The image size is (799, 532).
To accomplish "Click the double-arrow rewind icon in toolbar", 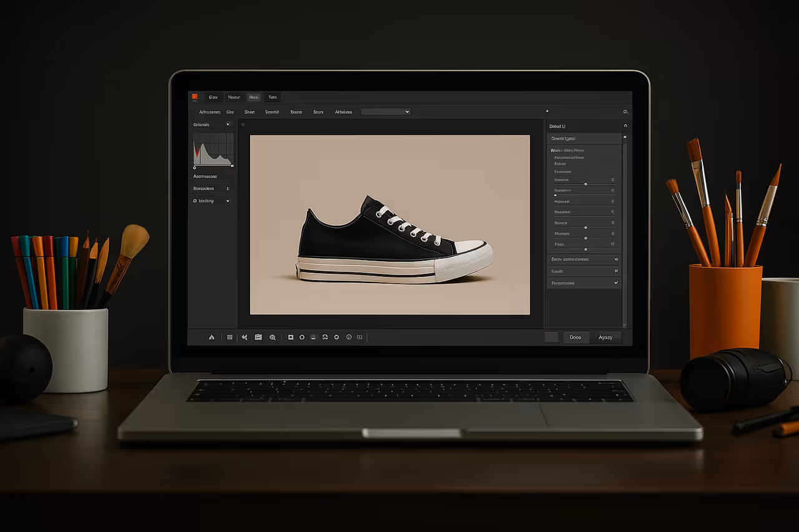I will (x=244, y=337).
